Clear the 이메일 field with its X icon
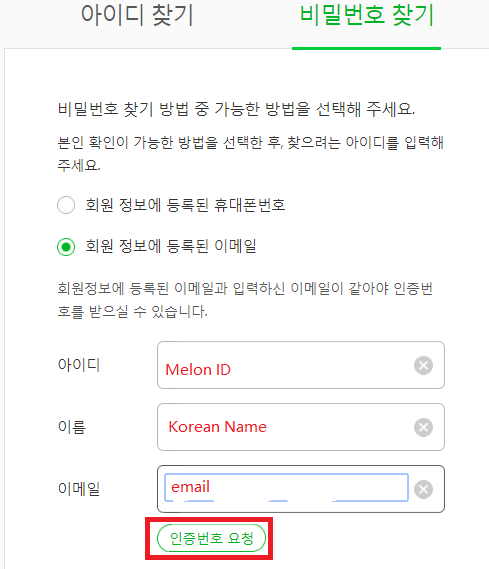Viewport: 489px width, 569px height. point(423,489)
